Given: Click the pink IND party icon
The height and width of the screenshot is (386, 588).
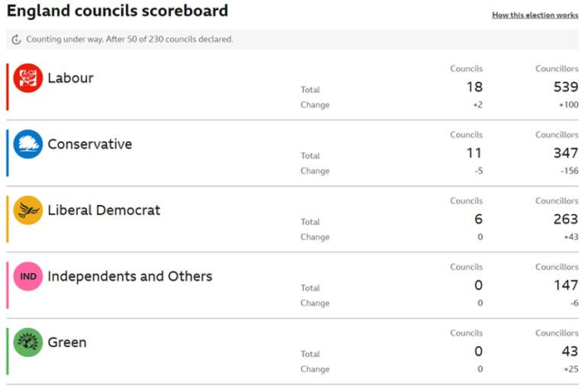Looking at the screenshot, I should [x=28, y=277].
